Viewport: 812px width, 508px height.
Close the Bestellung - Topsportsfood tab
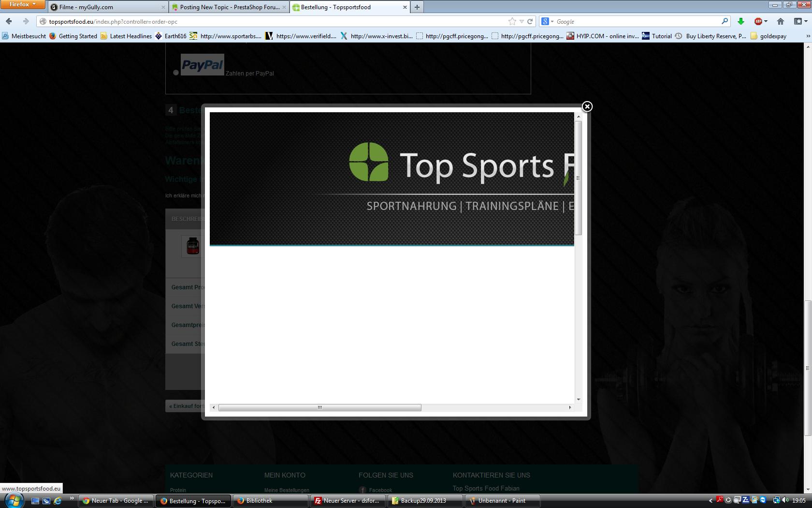click(405, 7)
